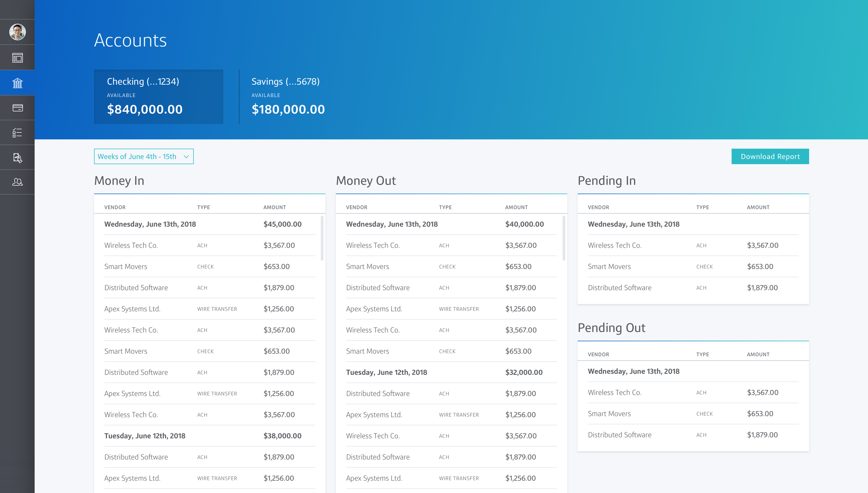Click Vendor column header in Money Out
The height and width of the screenshot is (493, 868).
pyautogui.click(x=357, y=207)
